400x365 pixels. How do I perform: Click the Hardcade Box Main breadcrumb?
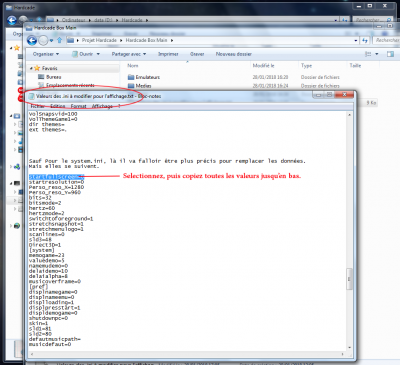146,40
